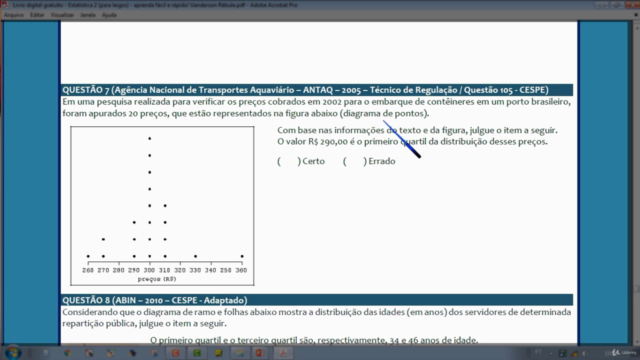Click the QUESTÃO 8 header bar
Image resolution: width=640 pixels, height=360 pixels.
pos(317,300)
